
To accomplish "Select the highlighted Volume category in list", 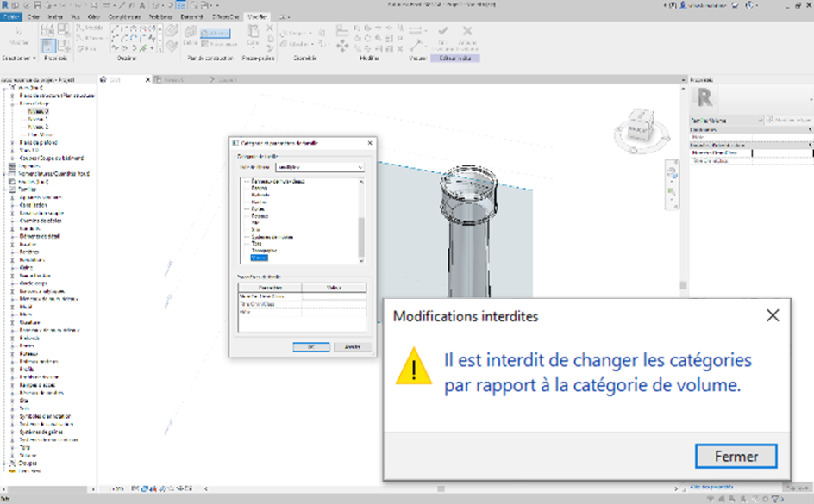I will click(x=260, y=257).
